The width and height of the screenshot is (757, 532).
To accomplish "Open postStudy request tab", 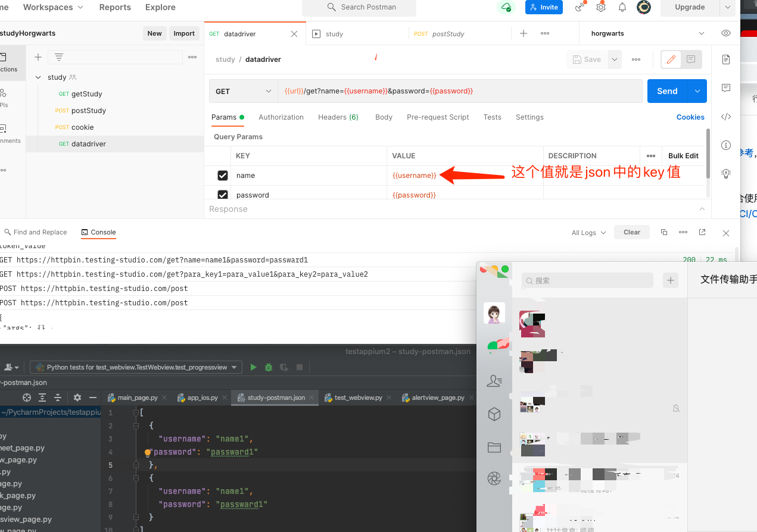I will coord(460,34).
